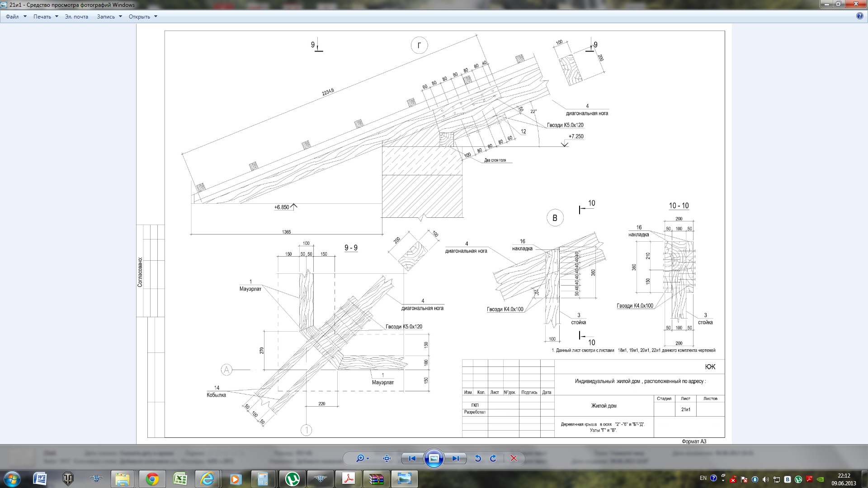Viewport: 868px width, 488px height.
Task: Click the red mailbox tray icon
Action: [733, 479]
